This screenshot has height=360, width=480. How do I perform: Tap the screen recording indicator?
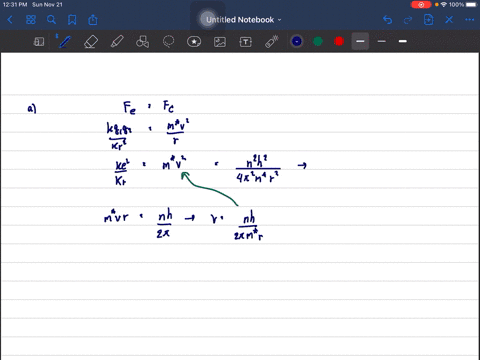[421, 5]
